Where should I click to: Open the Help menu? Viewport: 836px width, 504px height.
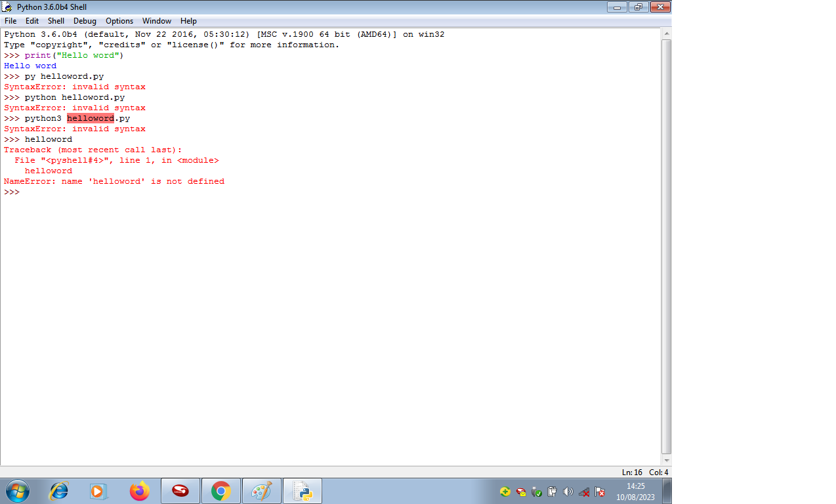188,20
